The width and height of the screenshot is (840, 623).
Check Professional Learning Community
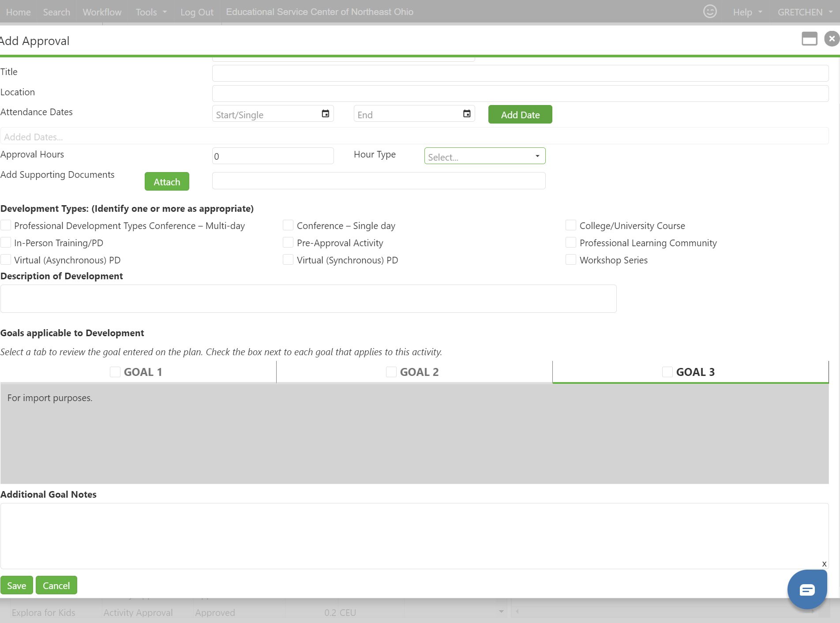click(571, 243)
